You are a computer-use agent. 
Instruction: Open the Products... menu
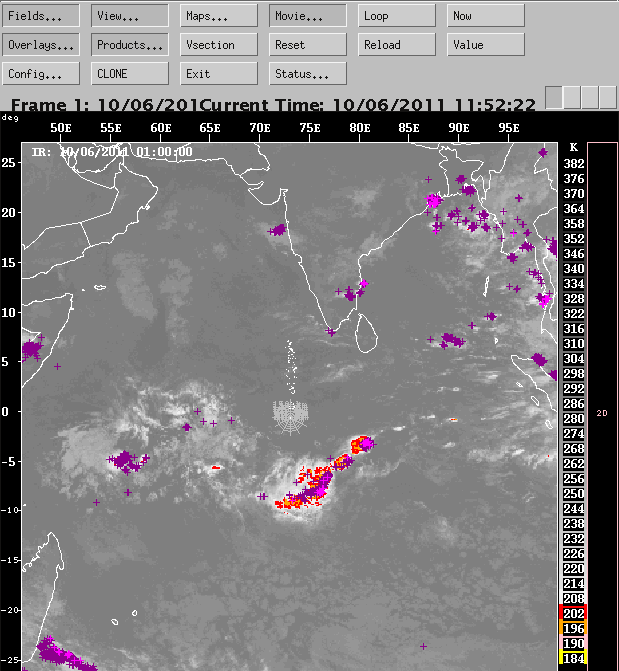[x=130, y=45]
